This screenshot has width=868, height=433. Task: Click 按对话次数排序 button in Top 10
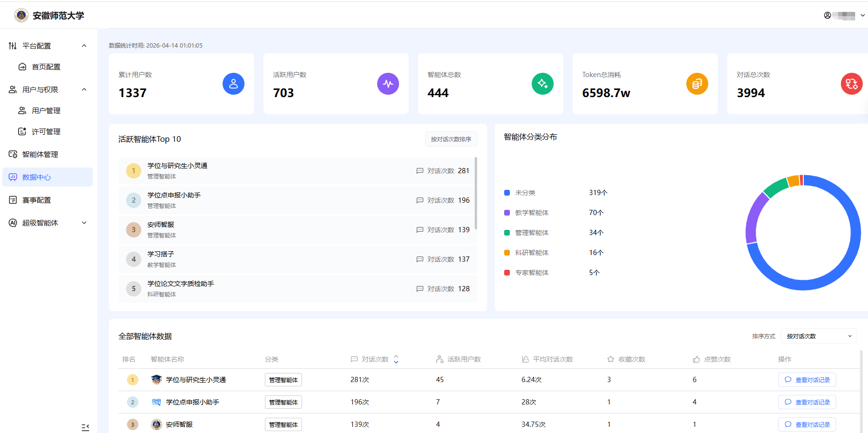point(451,139)
